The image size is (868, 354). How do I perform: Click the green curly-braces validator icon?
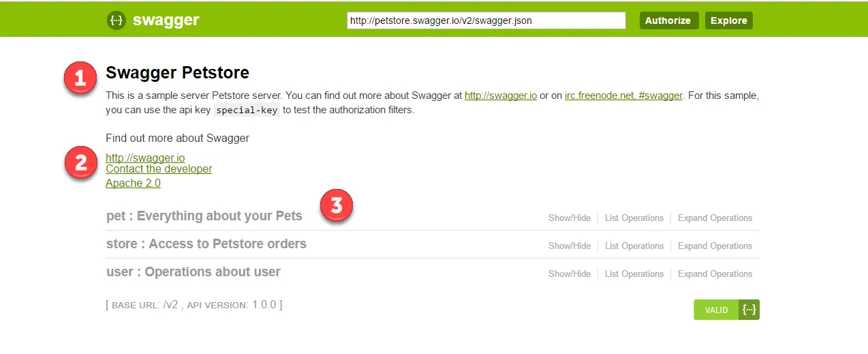click(749, 310)
